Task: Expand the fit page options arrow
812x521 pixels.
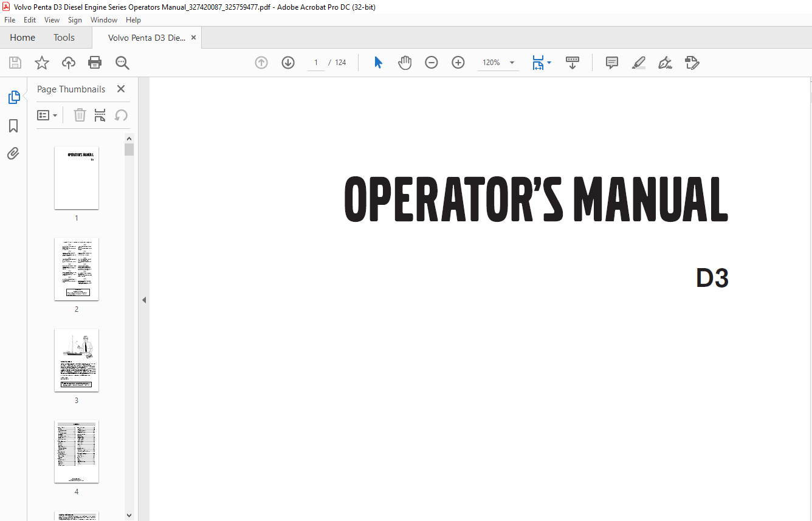Action: pyautogui.click(x=549, y=63)
